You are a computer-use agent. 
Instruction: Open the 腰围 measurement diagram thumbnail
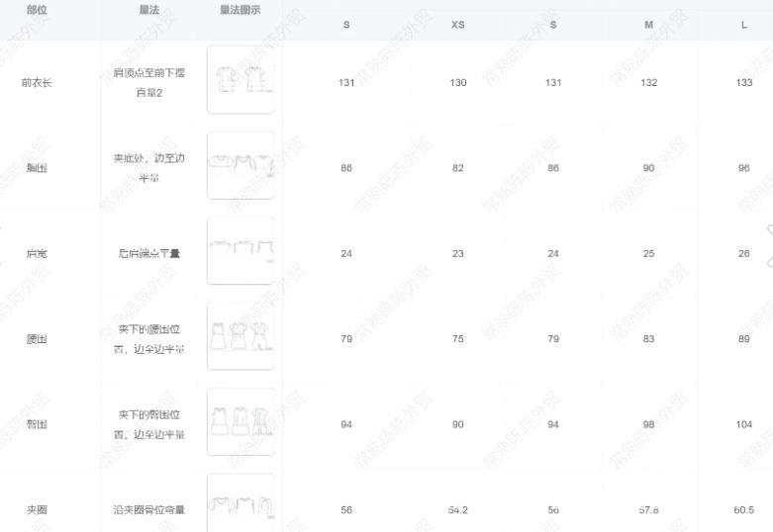coord(241,336)
